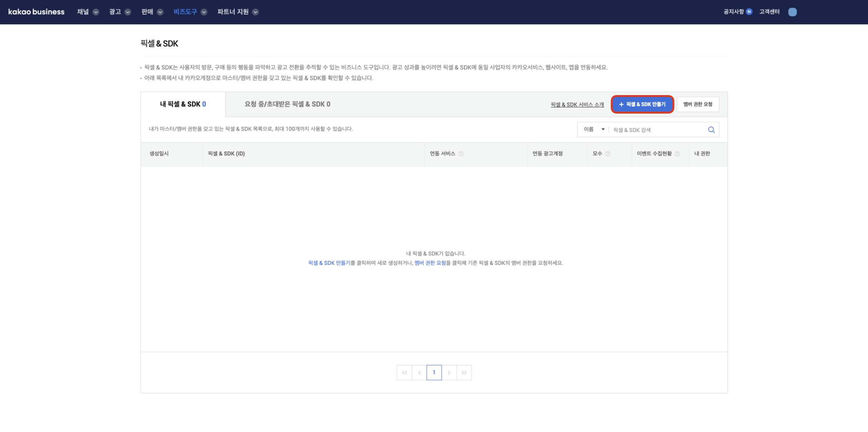Click the 모수 question mark icon
868x432 pixels.
point(608,154)
